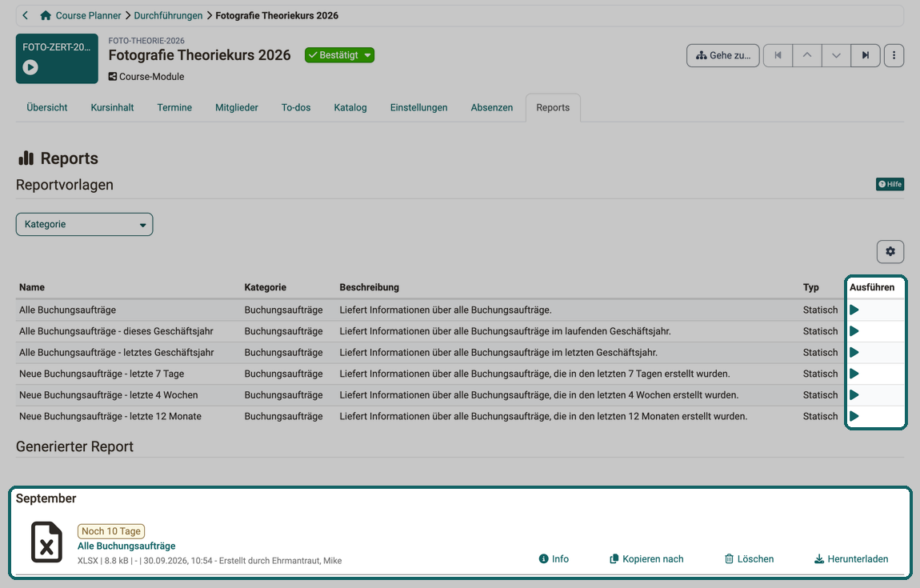The height and width of the screenshot is (588, 920).
Task: Jump to first element navigation icon
Action: [778, 55]
